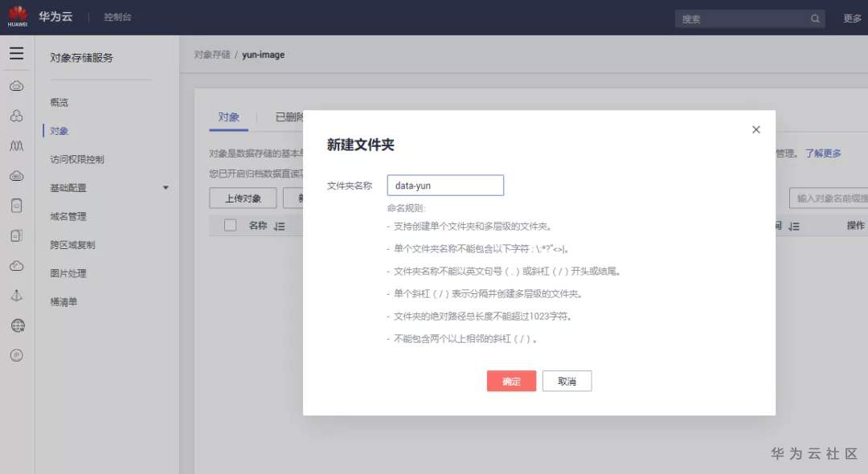Image resolution: width=868 pixels, height=474 pixels.
Task: Click the globe sidebar icon
Action: pyautogui.click(x=18, y=325)
